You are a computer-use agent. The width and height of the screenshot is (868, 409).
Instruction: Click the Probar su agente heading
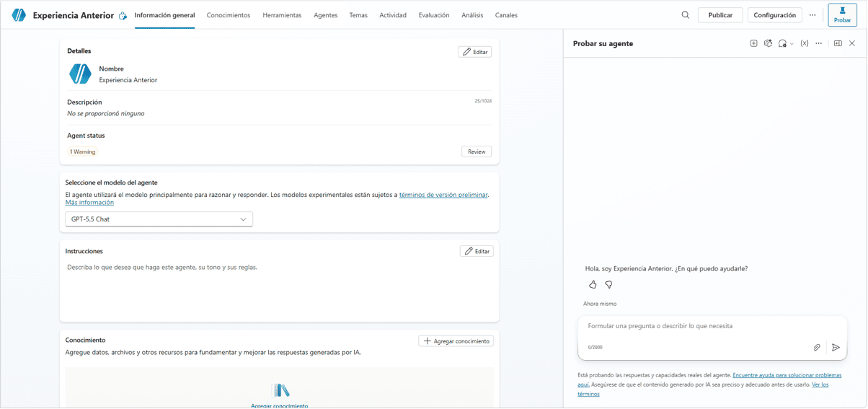click(603, 43)
